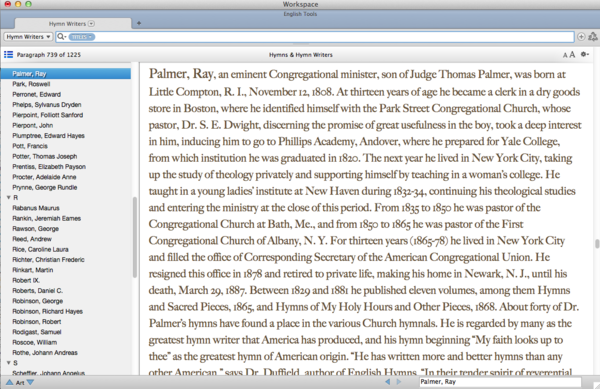Viewport: 600px width, 389px height.
Task: Click the Art label in bottom bar
Action: point(20,382)
